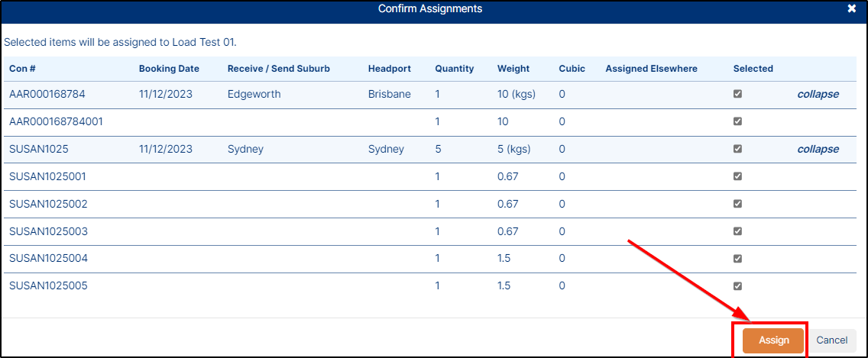868x358 pixels.
Task: Click the Assigned Elsewhere column header
Action: 651,69
